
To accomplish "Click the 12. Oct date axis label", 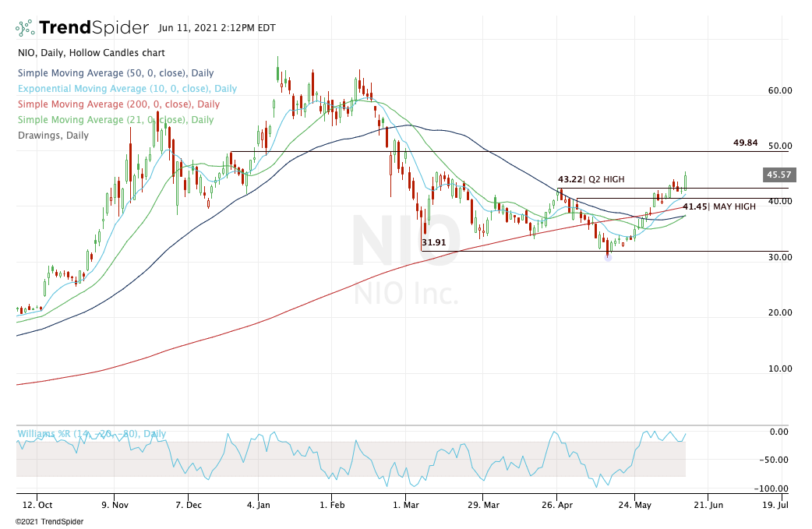I will click(37, 505).
